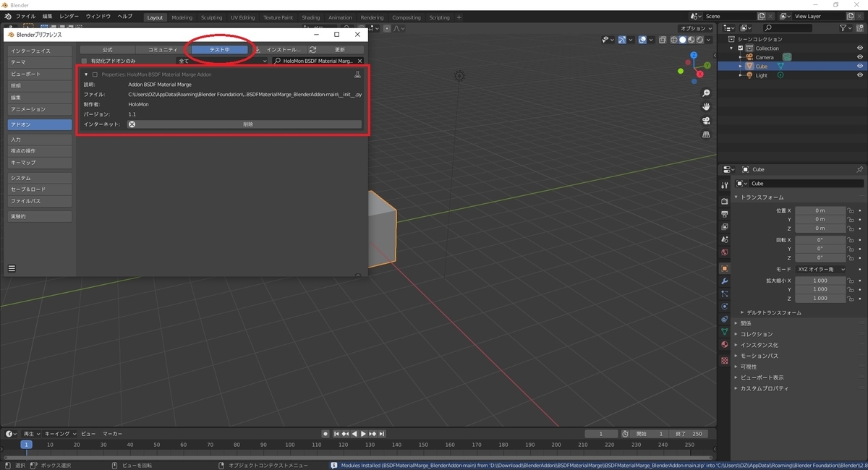This screenshot has width=868, height=470.
Task: Open the Edit (編集) menu
Action: click(x=47, y=16)
